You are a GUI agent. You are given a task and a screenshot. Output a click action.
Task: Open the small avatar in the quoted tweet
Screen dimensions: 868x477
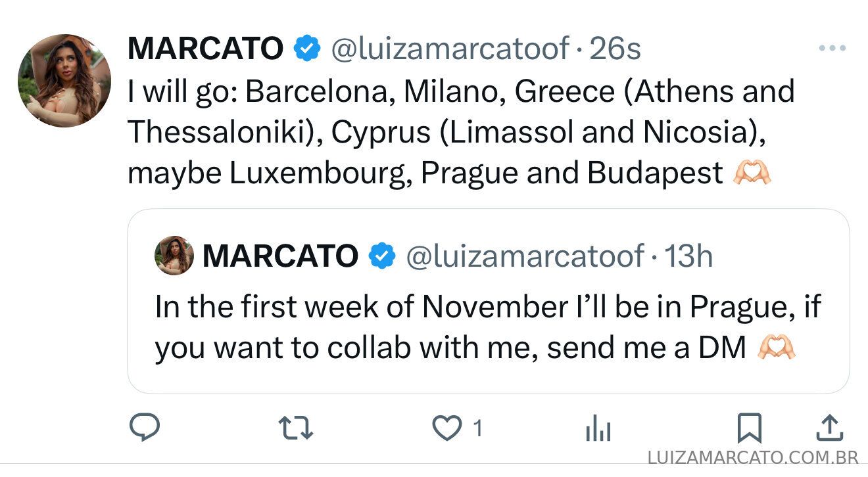pyautogui.click(x=174, y=256)
